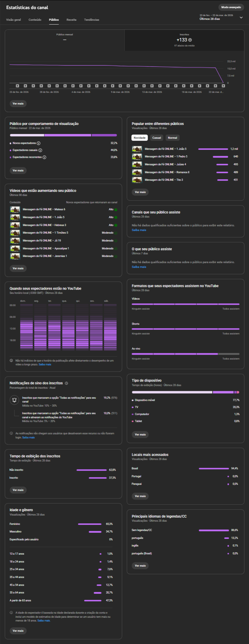Select the Inscritos +133 metric card

[x=184, y=40]
